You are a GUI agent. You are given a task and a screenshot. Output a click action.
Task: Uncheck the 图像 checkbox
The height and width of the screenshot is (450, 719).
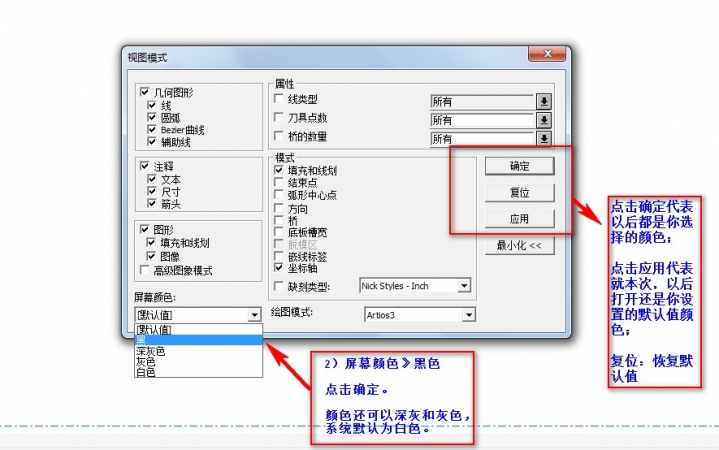click(151, 256)
